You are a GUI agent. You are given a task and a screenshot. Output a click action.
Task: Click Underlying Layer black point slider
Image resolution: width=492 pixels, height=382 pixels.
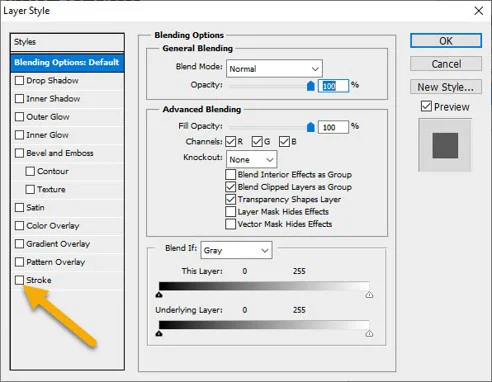coord(159,333)
